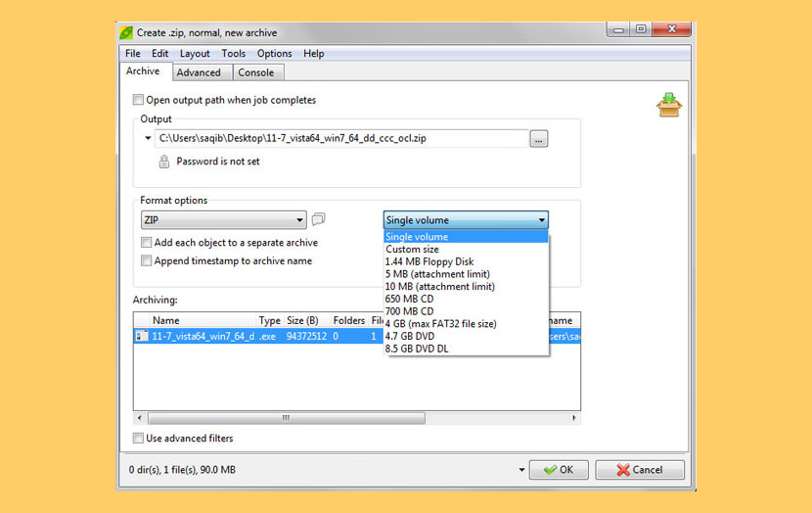Open the Help menu
The image size is (812, 513).
click(314, 54)
